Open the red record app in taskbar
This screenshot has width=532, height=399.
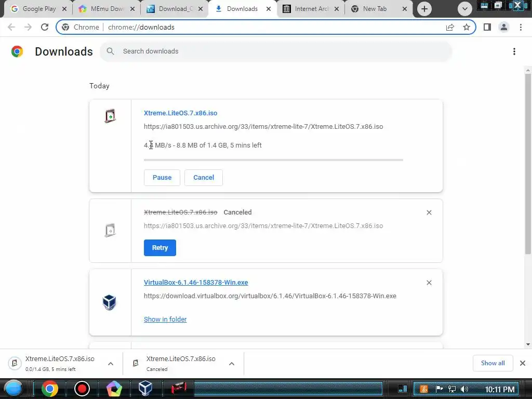click(82, 389)
